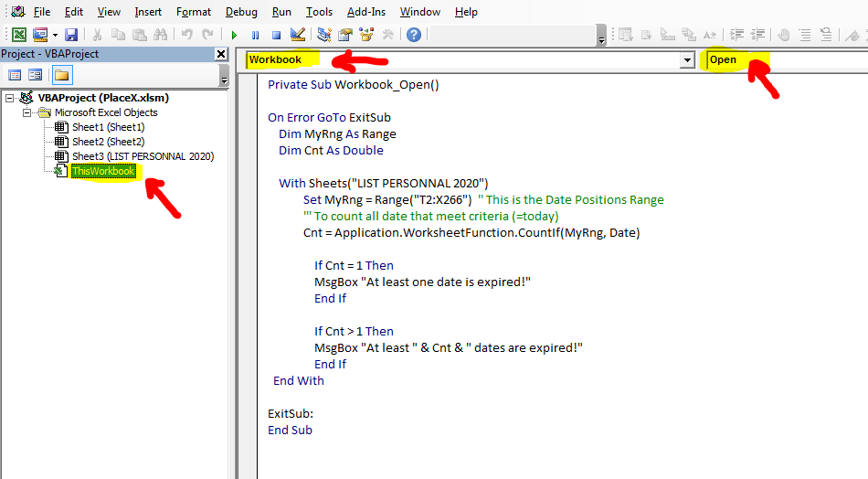Image resolution: width=868 pixels, height=479 pixels.
Task: Click the Open procedure combo box
Action: (x=788, y=59)
